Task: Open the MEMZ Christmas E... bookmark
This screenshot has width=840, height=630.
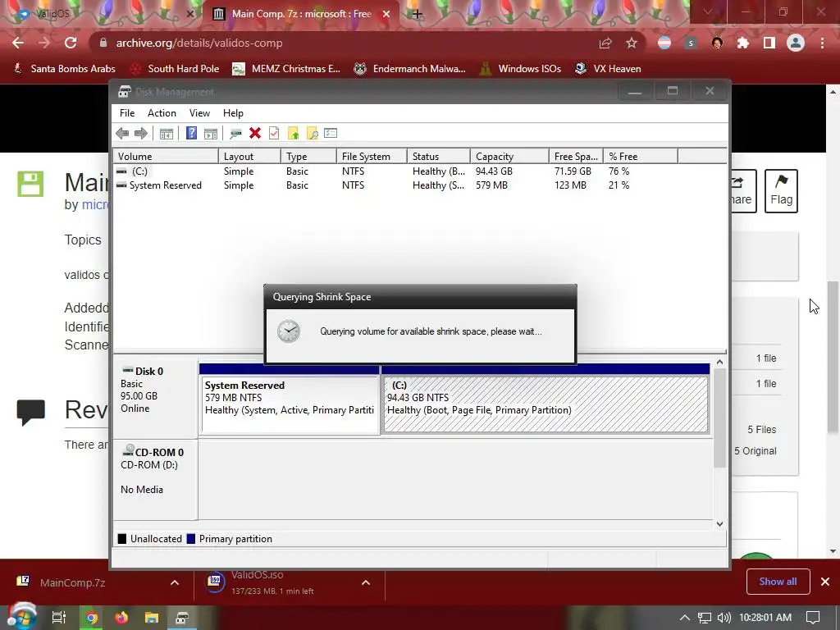Action: [x=286, y=69]
